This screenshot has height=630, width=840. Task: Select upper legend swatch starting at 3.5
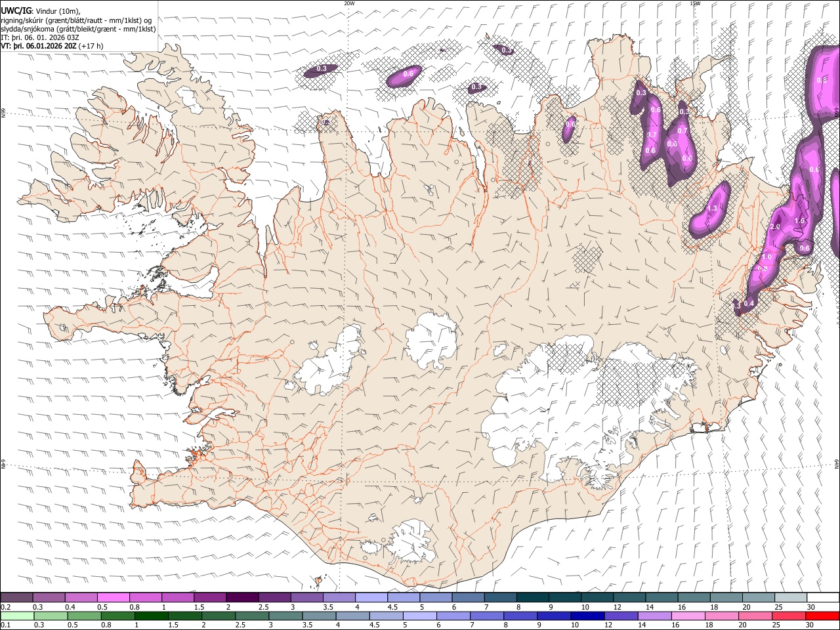point(339,597)
